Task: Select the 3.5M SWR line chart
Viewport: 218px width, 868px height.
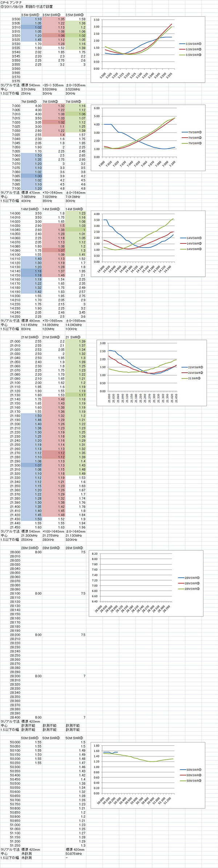Action: coord(148,49)
